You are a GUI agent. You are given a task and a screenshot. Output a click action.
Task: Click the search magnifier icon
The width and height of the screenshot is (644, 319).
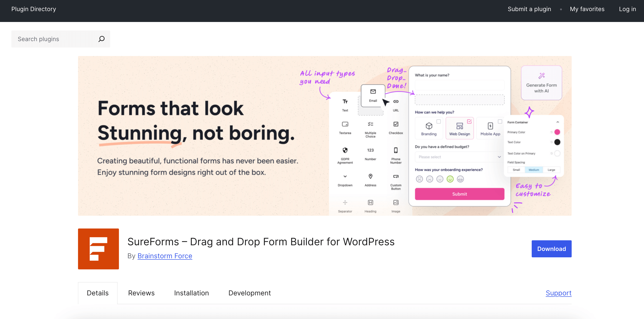[x=101, y=39]
